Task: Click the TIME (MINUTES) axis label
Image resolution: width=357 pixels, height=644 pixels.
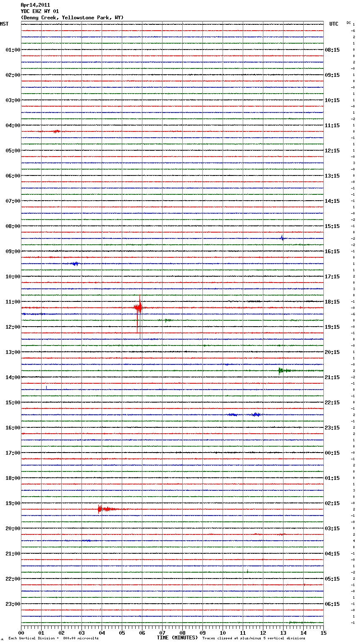Action: [x=177, y=638]
